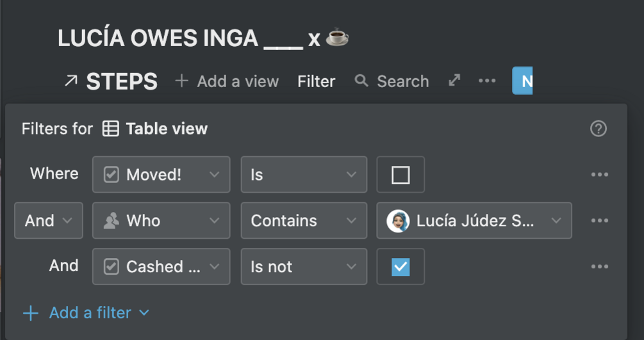Click the arrow icon next to STEPS

coord(70,81)
